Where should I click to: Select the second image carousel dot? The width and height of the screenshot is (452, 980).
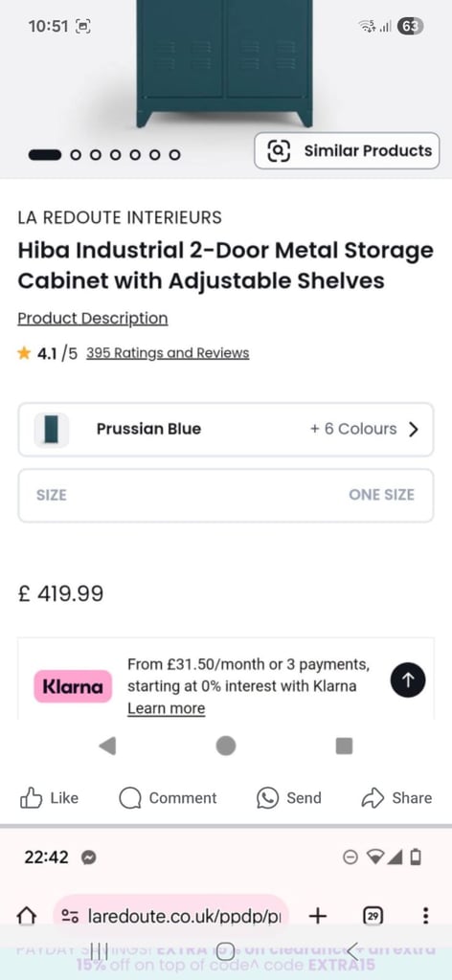click(76, 154)
